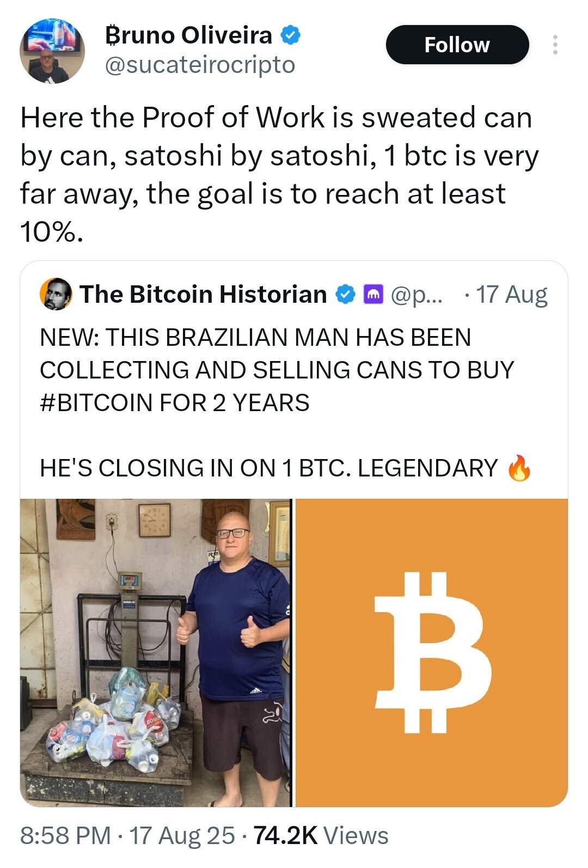Open the photo of man with cans
Viewport: 588px width, 868px height.
[156, 653]
